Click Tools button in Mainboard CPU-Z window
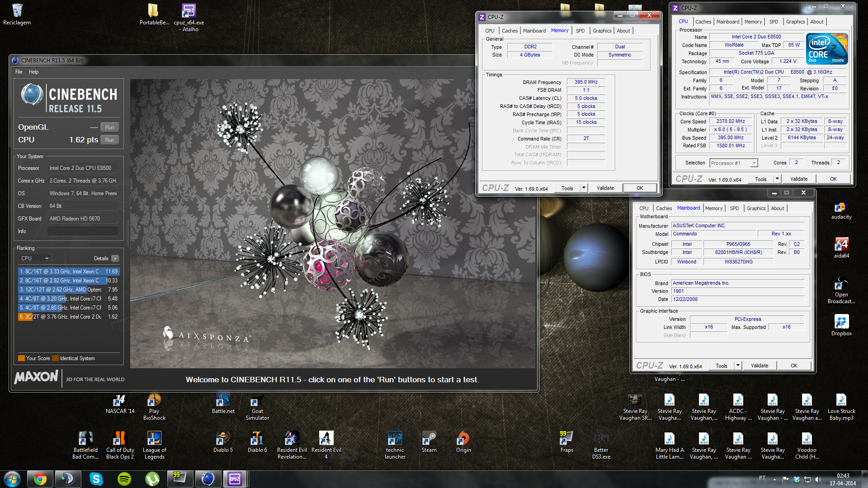 click(x=722, y=366)
